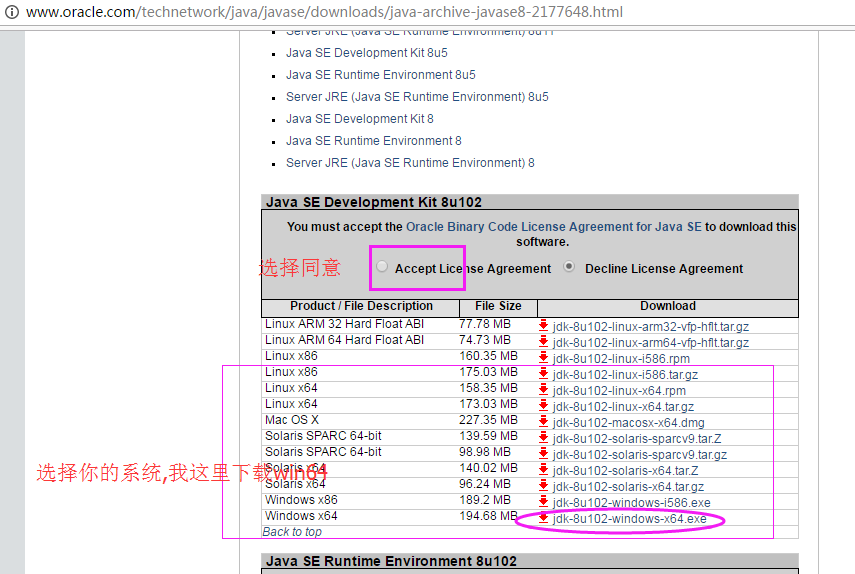Click download arrow icon for jdk-8u102-linux-x64.tar.gz
855x574 pixels.
543,406
